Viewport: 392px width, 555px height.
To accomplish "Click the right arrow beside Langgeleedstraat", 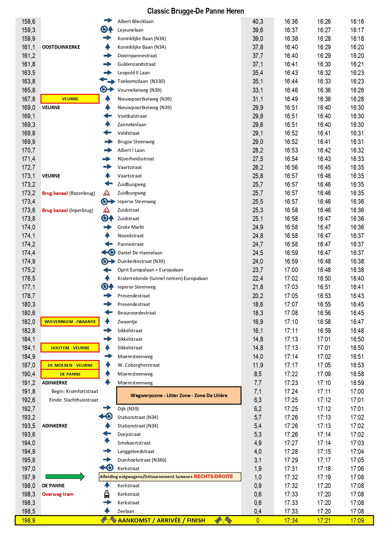I will (x=107, y=451).
